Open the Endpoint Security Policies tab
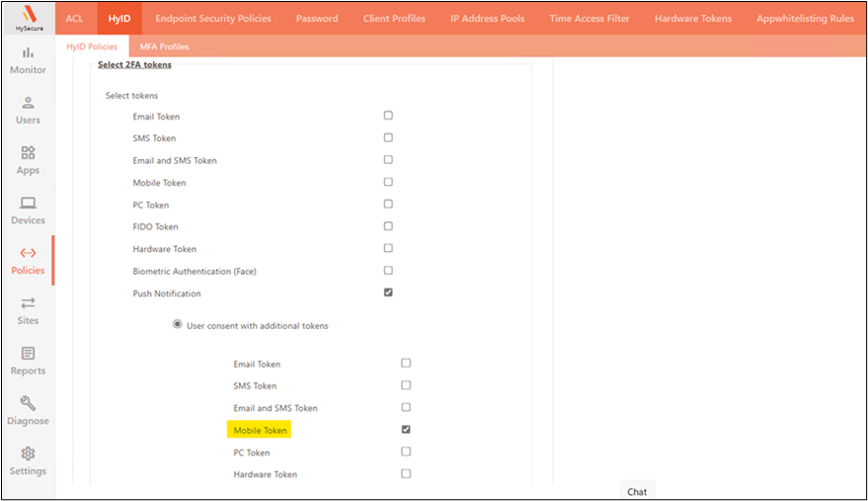 click(213, 19)
